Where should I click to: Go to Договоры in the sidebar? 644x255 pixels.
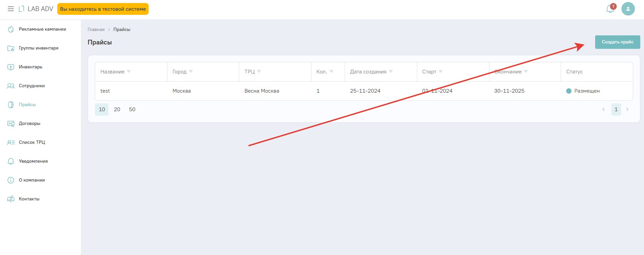pyautogui.click(x=30, y=124)
